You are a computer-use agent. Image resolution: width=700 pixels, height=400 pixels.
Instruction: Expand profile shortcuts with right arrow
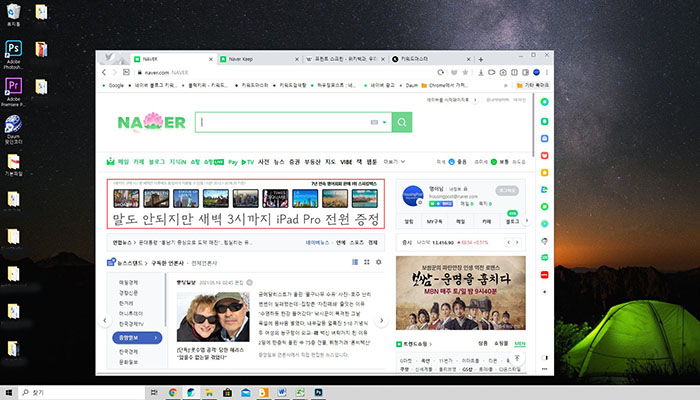[x=527, y=220]
